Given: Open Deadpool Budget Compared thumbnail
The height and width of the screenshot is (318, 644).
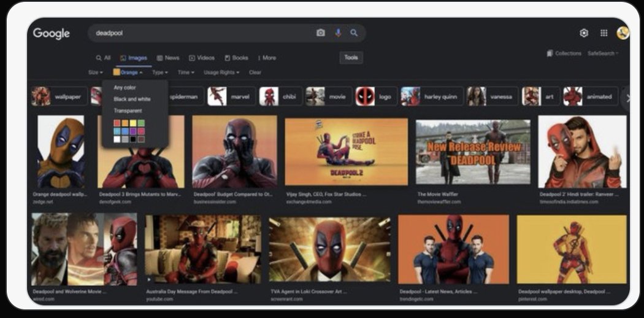Looking at the screenshot, I should 234,152.
